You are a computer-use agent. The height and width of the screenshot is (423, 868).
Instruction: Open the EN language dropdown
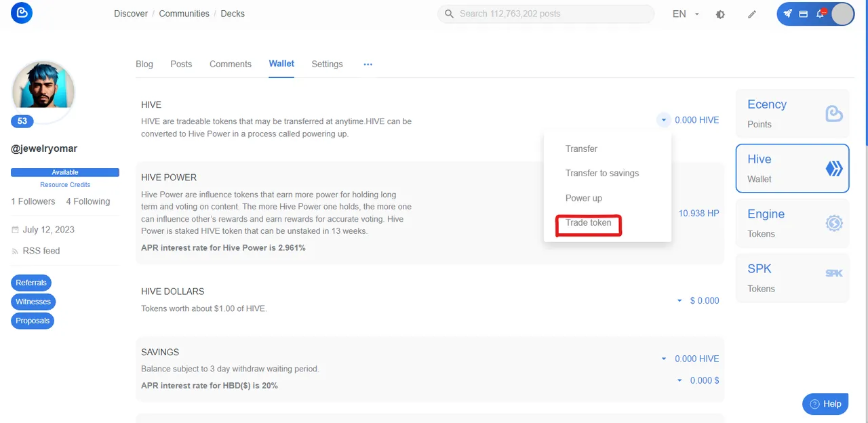(x=686, y=14)
